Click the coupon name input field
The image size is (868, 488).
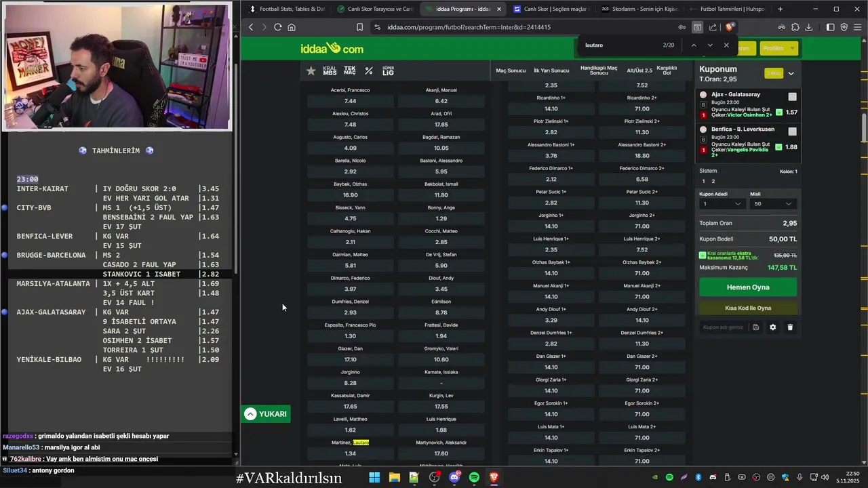coord(723,327)
